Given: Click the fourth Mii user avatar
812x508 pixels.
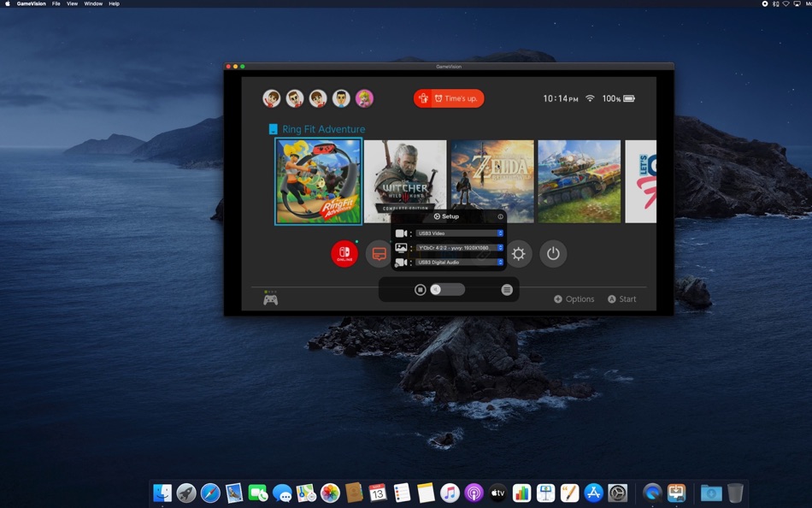Looking at the screenshot, I should coord(341,98).
